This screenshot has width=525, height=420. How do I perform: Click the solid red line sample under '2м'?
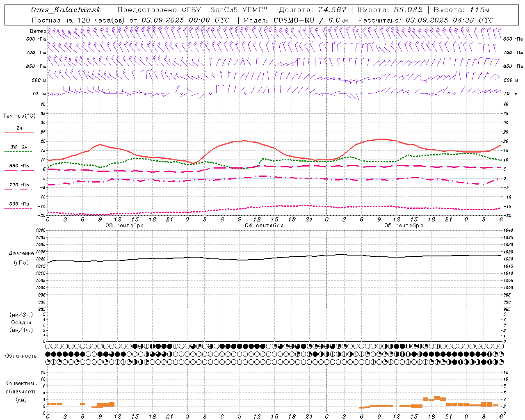(x=19, y=133)
